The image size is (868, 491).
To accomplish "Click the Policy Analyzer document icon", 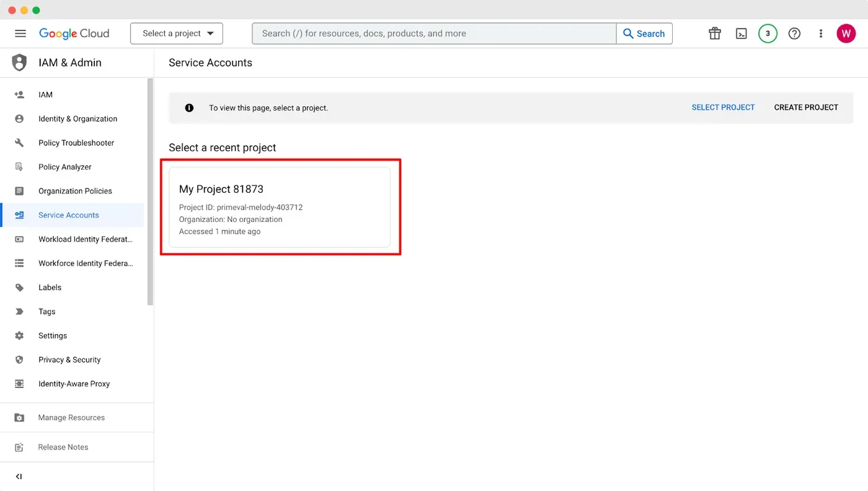I will point(19,167).
